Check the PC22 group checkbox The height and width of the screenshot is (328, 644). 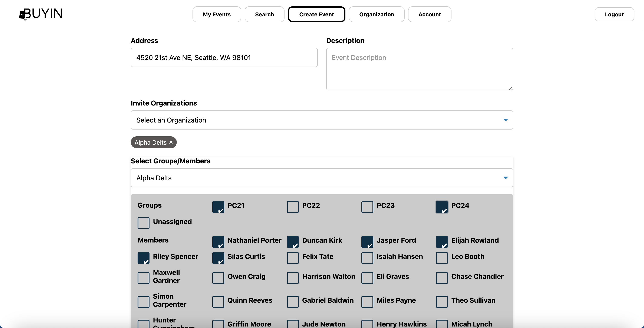click(292, 207)
